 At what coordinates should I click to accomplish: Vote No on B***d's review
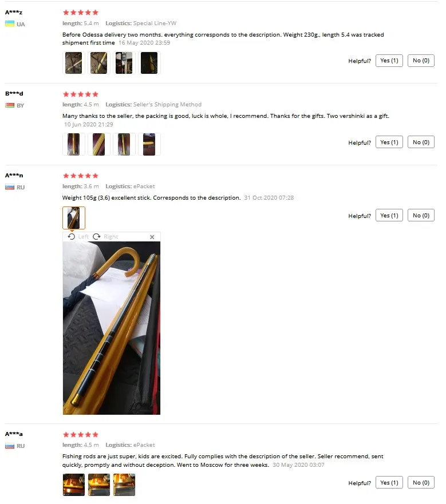(x=421, y=142)
